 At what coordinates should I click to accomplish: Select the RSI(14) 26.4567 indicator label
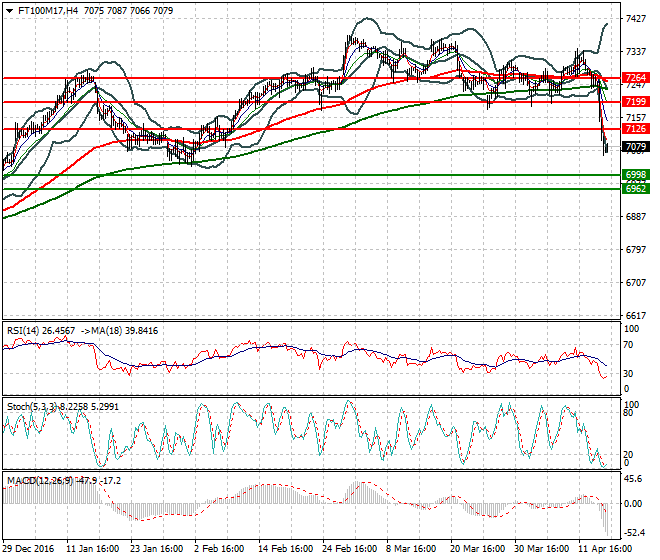[x=41, y=331]
